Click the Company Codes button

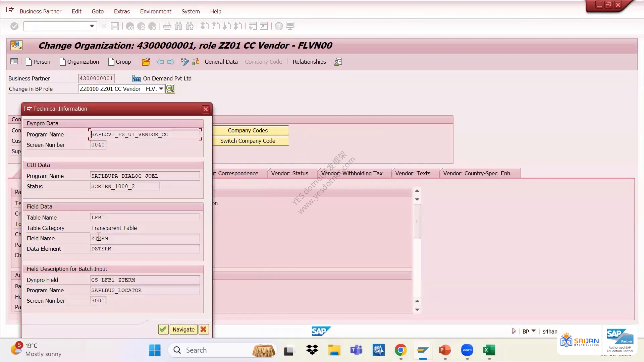[248, 130]
